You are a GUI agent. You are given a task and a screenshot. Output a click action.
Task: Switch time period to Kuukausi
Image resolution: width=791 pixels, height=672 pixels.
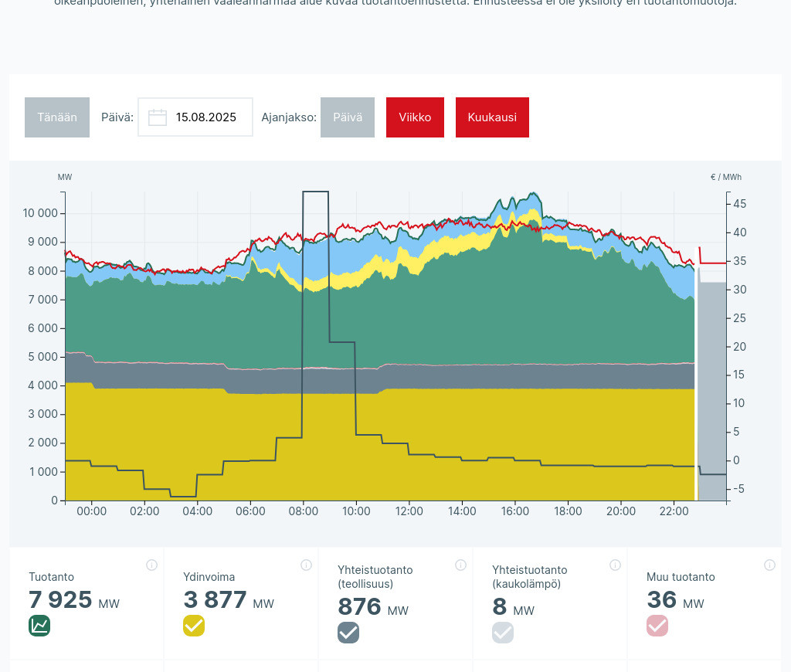[492, 117]
